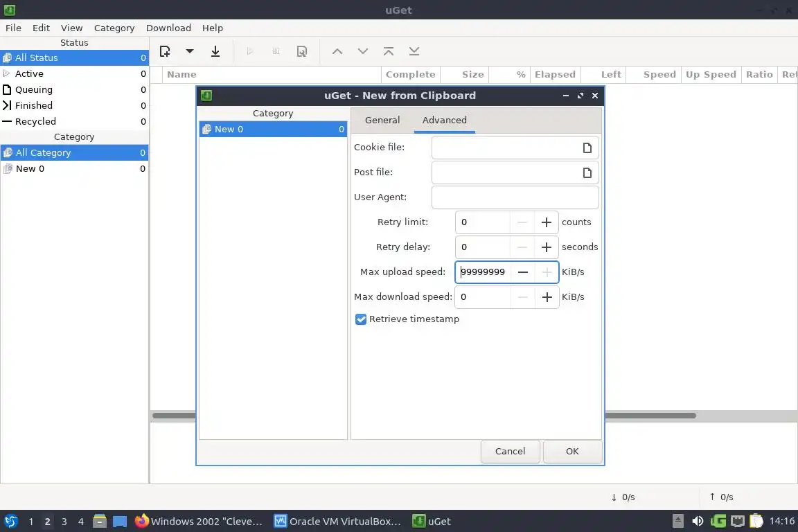
Task: Click the Move to Bottom icon
Action: point(414,51)
